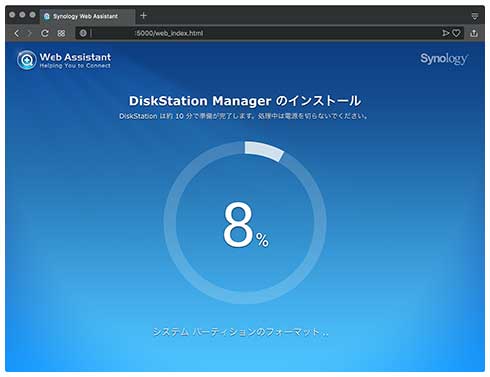Click the Synology brand logo
490x377 pixels.
444,59
